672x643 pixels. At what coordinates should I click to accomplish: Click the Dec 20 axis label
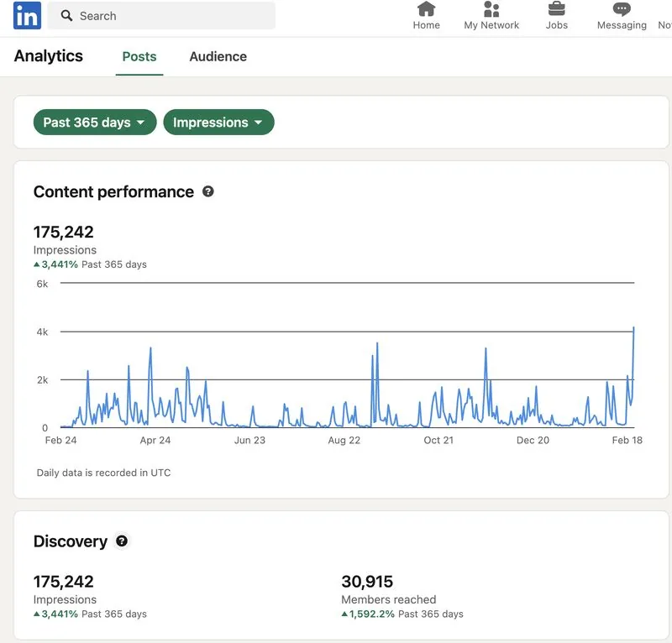pos(533,440)
